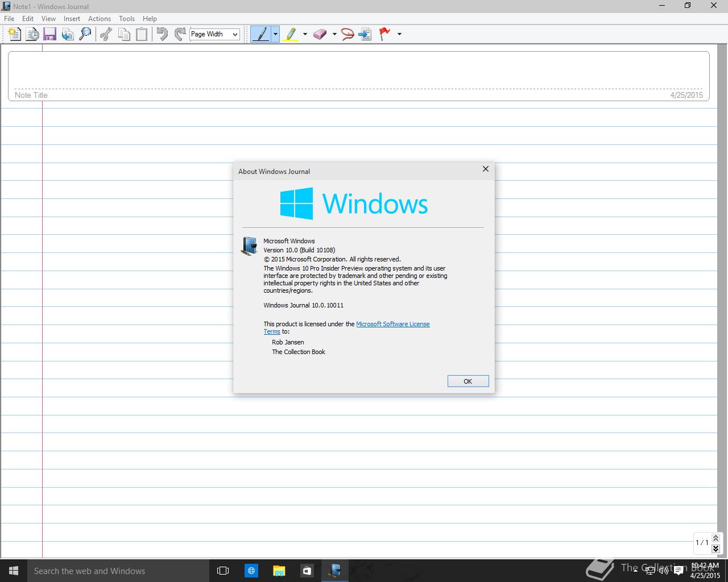Click the Windows Journal title bar icon

6,6
